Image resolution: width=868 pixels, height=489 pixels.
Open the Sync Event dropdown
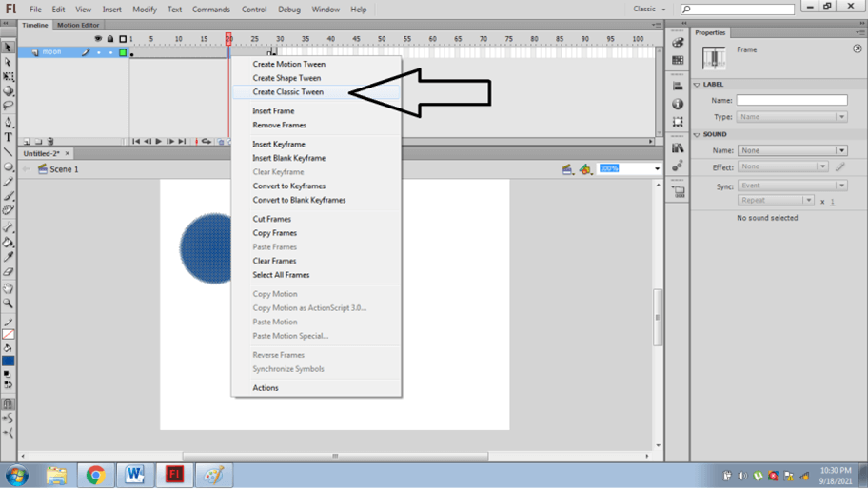[x=792, y=186]
